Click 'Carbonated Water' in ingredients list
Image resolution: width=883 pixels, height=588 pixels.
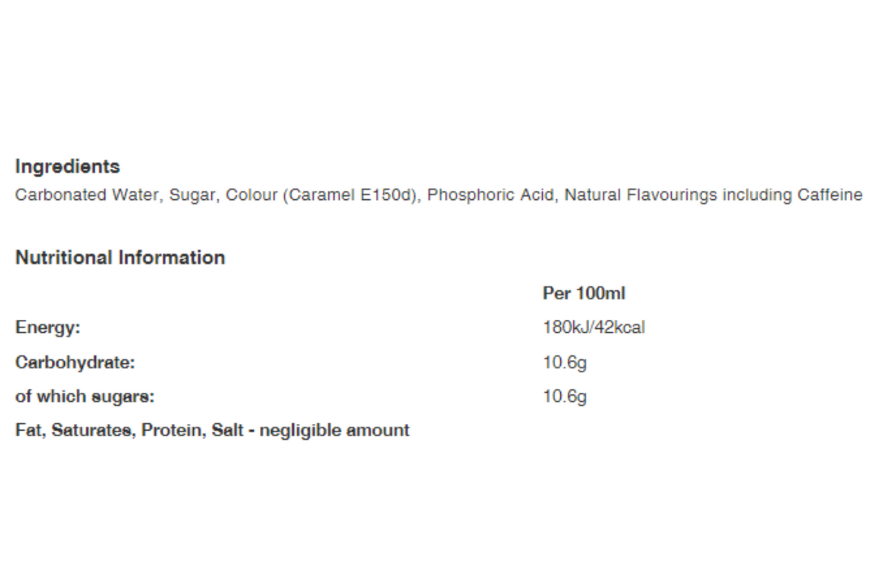pos(88,196)
